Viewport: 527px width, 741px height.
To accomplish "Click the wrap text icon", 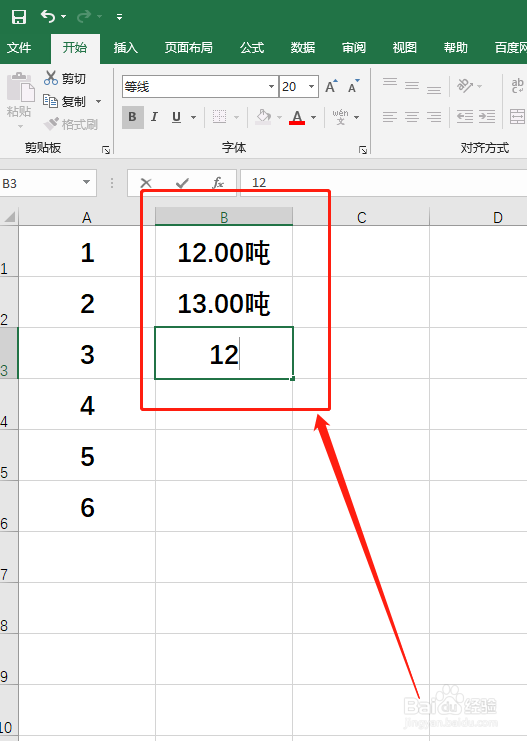I will click(518, 86).
